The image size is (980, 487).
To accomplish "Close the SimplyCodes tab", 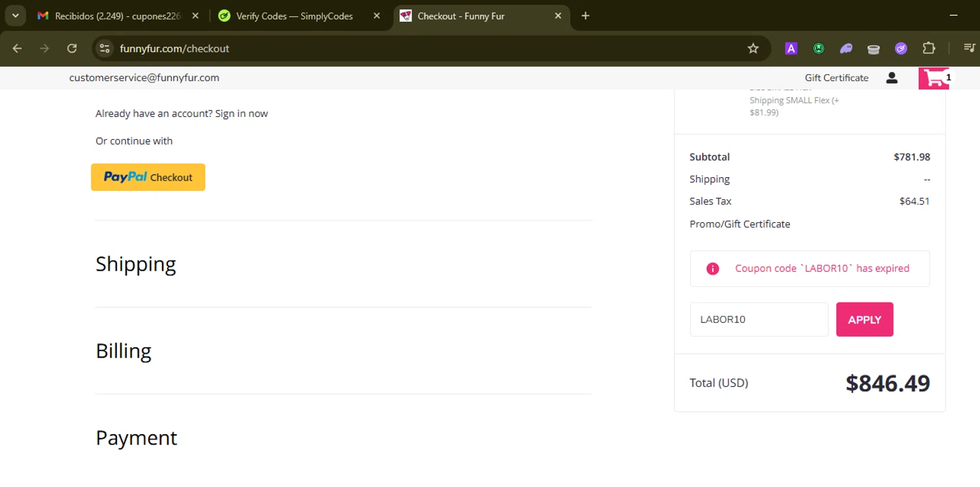I will click(376, 16).
